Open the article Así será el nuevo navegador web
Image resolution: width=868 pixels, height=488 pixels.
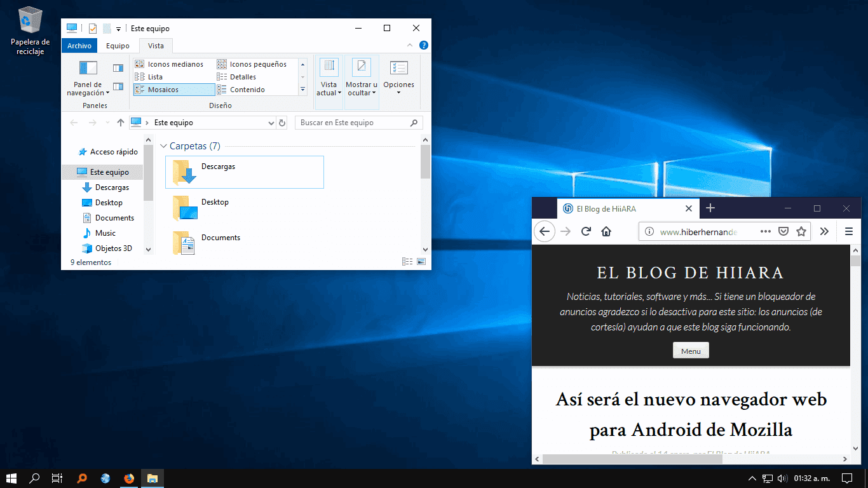tap(691, 414)
